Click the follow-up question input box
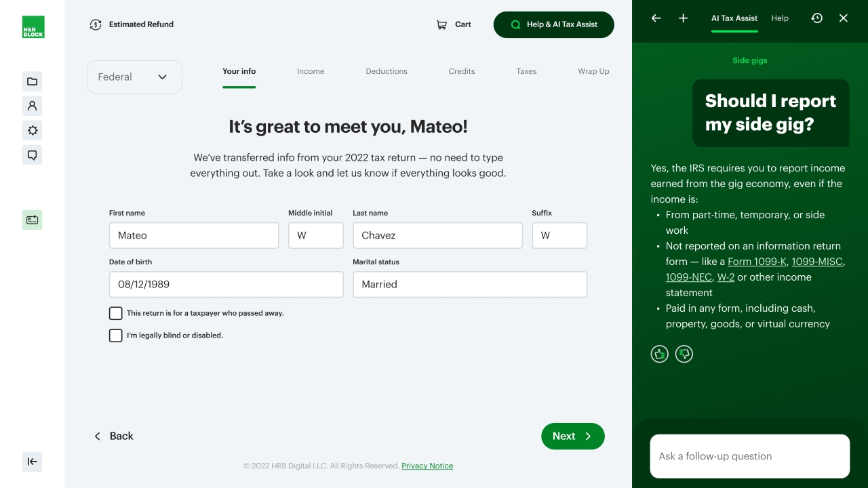This screenshot has height=488, width=868. [x=749, y=456]
